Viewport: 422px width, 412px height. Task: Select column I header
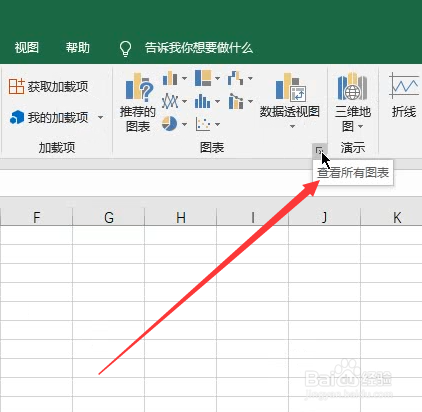(x=253, y=217)
